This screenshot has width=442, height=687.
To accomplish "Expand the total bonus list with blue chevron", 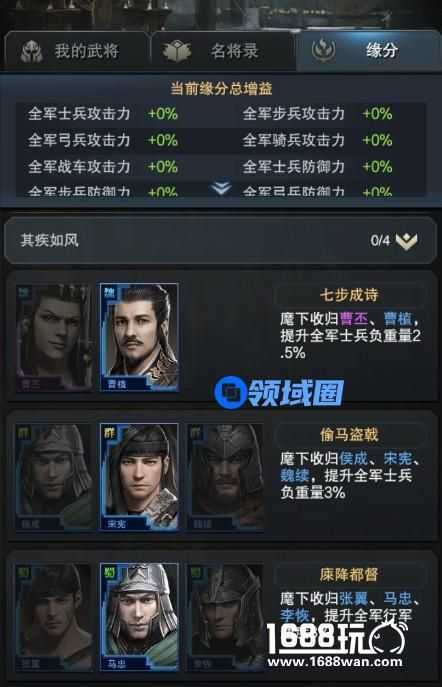I will click(x=221, y=188).
